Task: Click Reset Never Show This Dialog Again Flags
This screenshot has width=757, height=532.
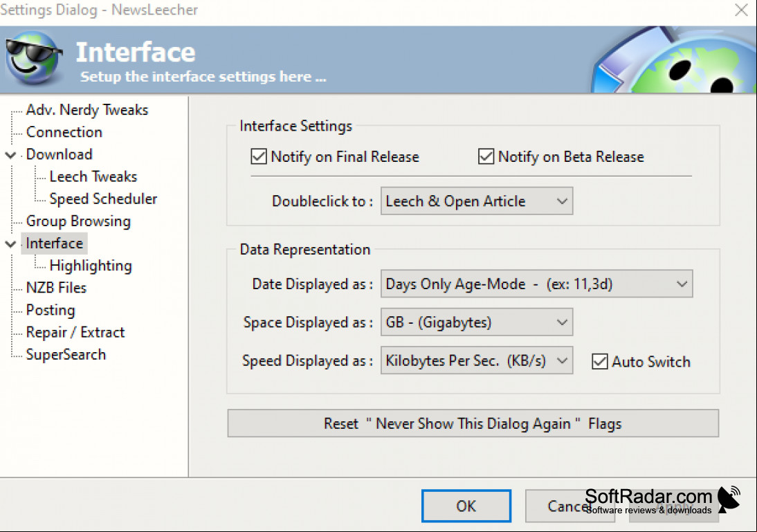Action: point(473,423)
